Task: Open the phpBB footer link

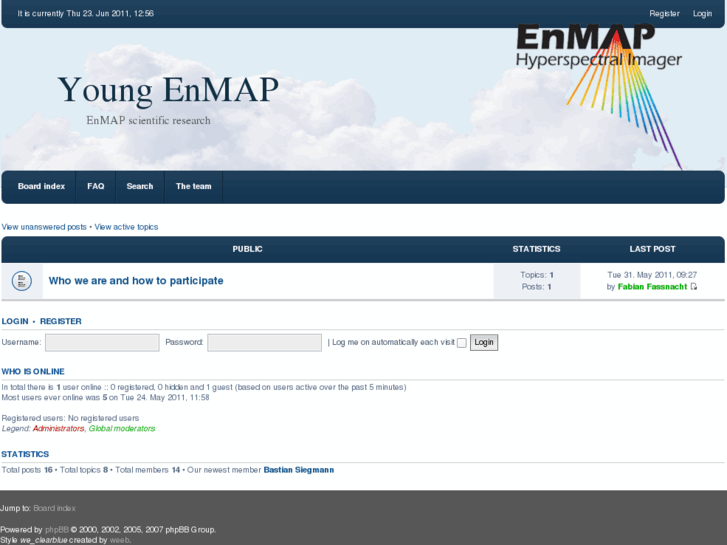Action: coord(57,530)
